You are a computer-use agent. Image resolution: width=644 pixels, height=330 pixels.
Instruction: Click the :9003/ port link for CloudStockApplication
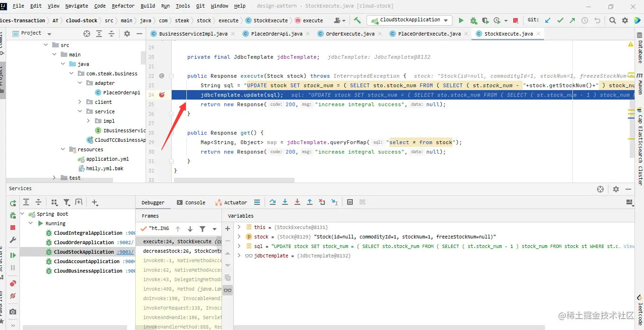[x=126, y=252]
